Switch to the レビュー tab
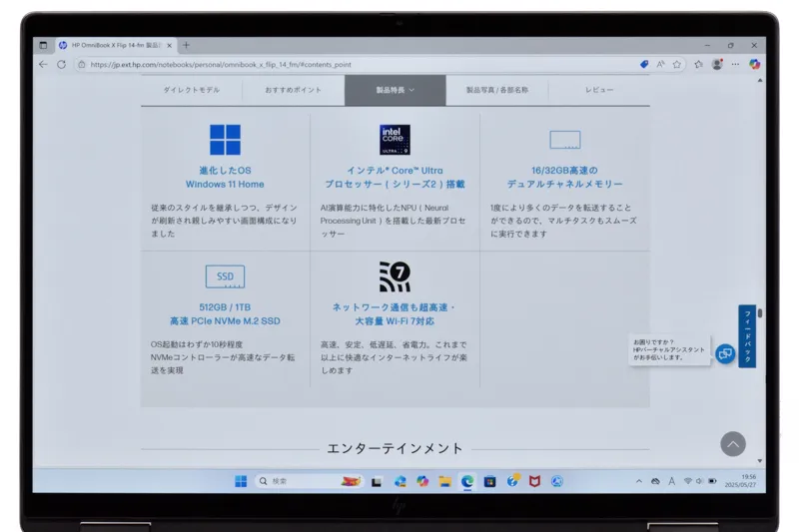Screen dimensions: 799x532 [x=598, y=90]
